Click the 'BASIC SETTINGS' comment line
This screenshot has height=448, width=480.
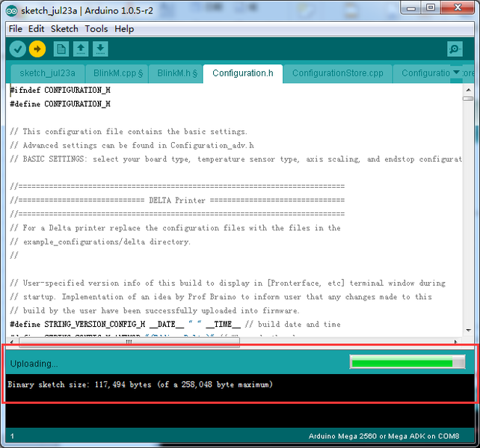[236, 159]
